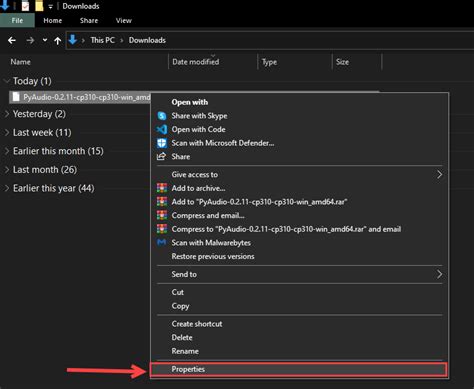Image resolution: width=474 pixels, height=389 pixels.
Task: Switch to the Home ribbon tab
Action: coord(53,21)
